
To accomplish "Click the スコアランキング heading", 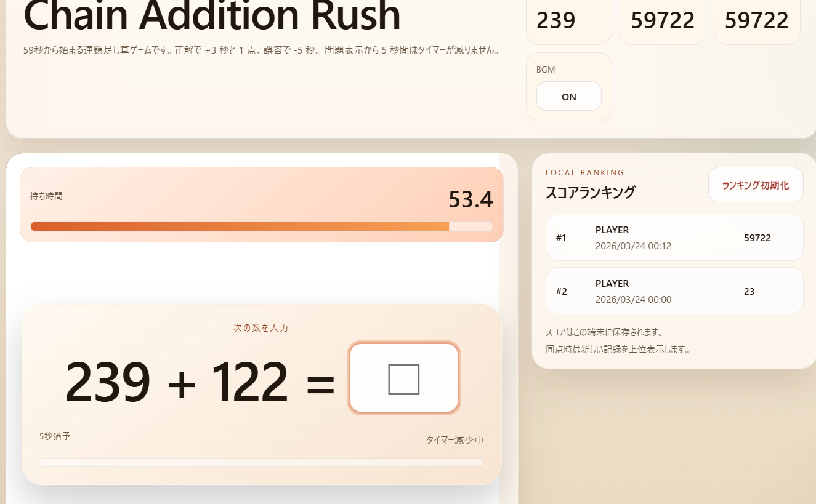I will (x=590, y=193).
